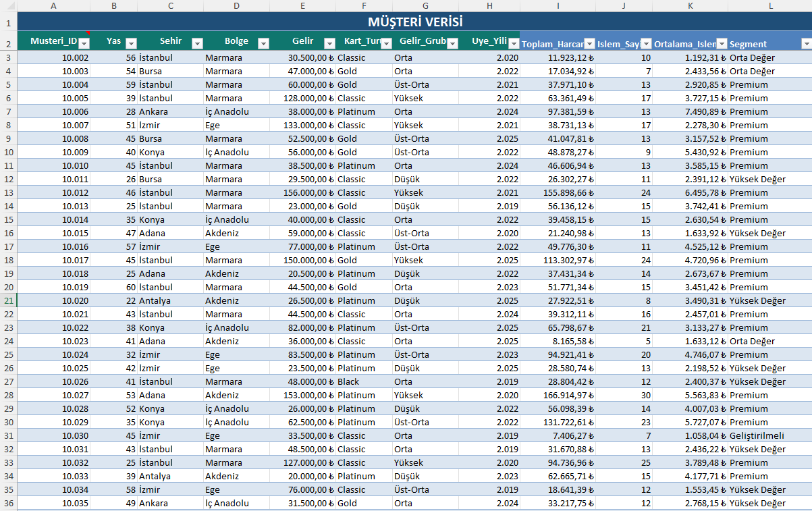Select the cell containing Gelistirilmeli segment
Image resolution: width=812 pixels, height=511 pixels.
click(770, 435)
